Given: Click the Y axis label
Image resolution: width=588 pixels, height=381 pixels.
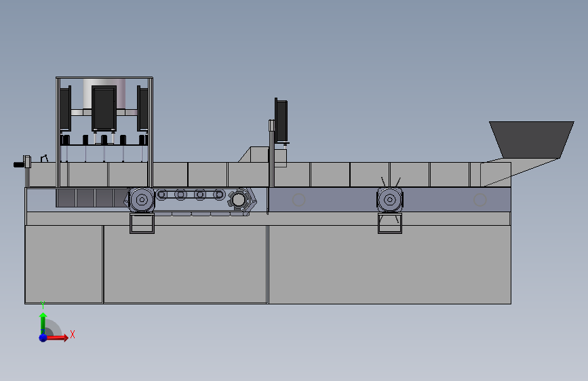Looking at the screenshot, I should (43, 305).
